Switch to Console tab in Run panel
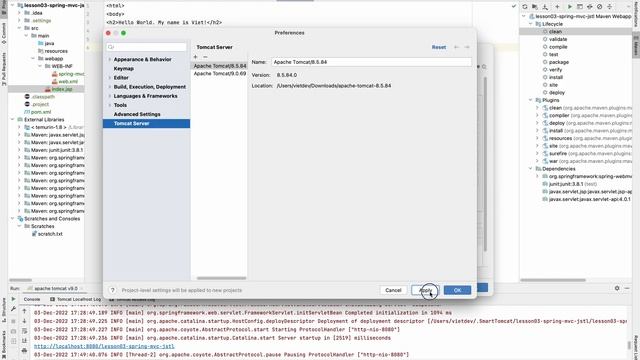 point(32,299)
